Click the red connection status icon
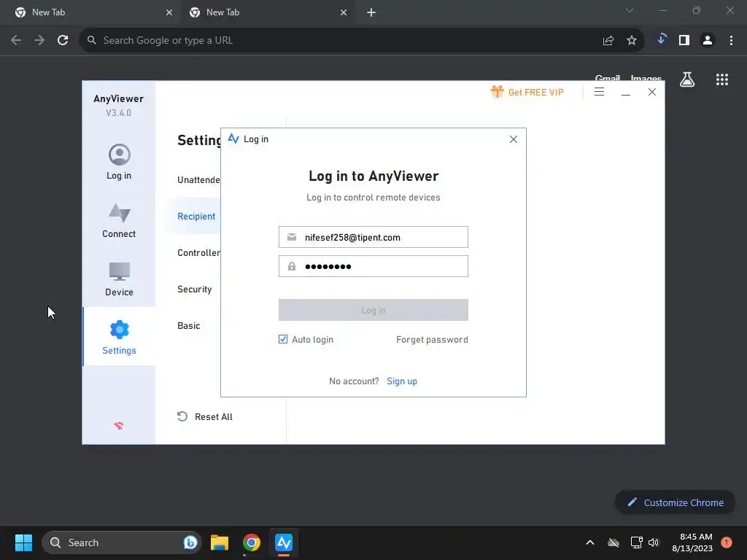The width and height of the screenshot is (747, 560). click(119, 426)
